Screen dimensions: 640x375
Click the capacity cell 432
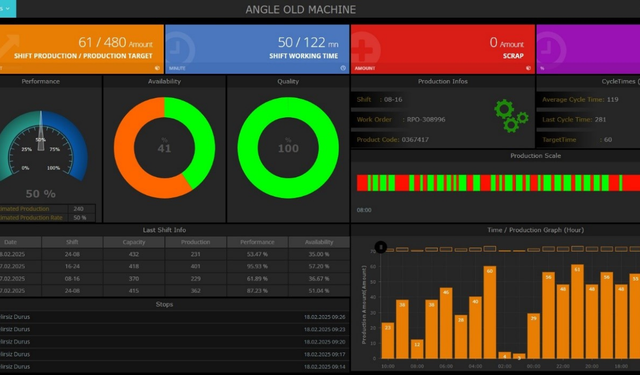coord(134,254)
